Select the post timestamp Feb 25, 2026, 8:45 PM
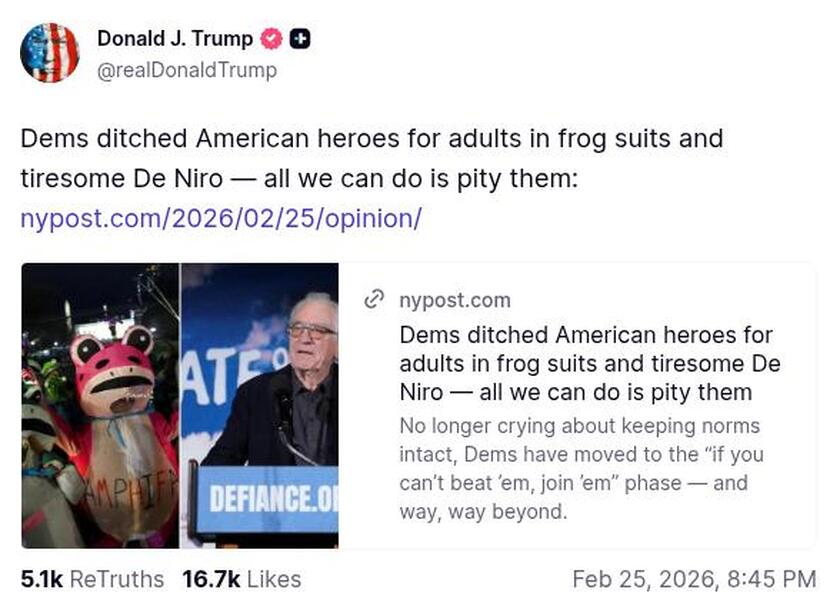This screenshot has height=613, width=840. (696, 578)
